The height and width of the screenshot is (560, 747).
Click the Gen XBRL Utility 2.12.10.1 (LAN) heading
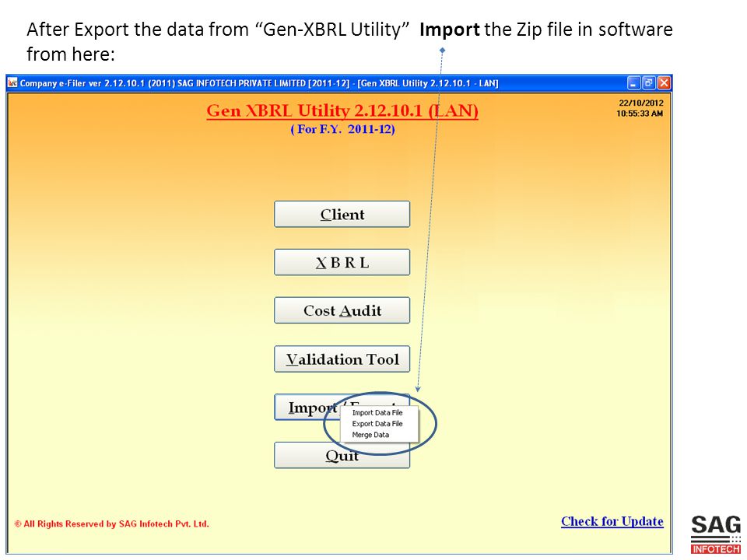click(342, 110)
